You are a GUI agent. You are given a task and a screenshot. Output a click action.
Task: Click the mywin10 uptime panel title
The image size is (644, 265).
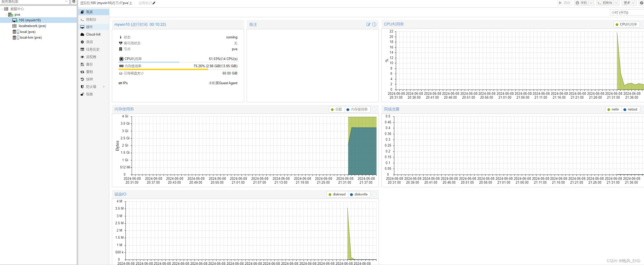click(x=140, y=24)
